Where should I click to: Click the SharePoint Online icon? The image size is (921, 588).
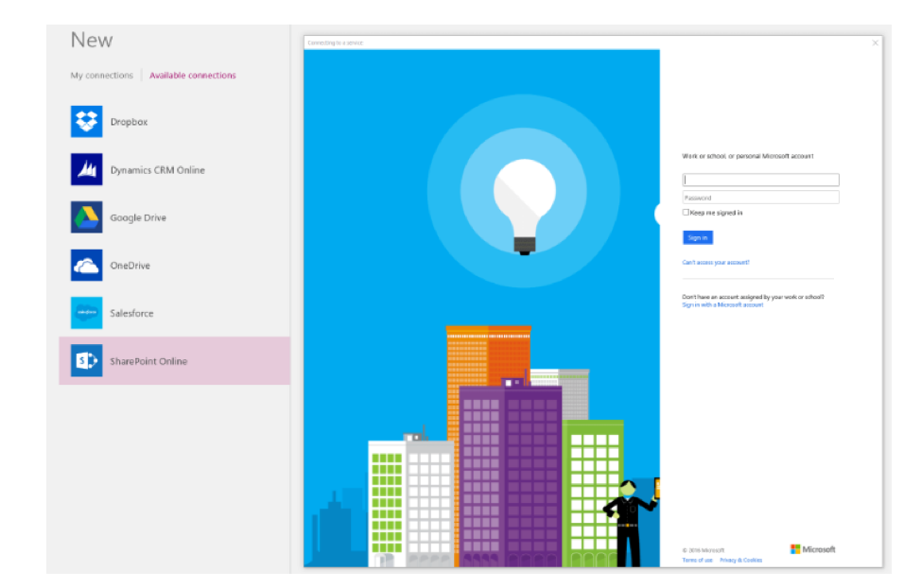tap(86, 361)
